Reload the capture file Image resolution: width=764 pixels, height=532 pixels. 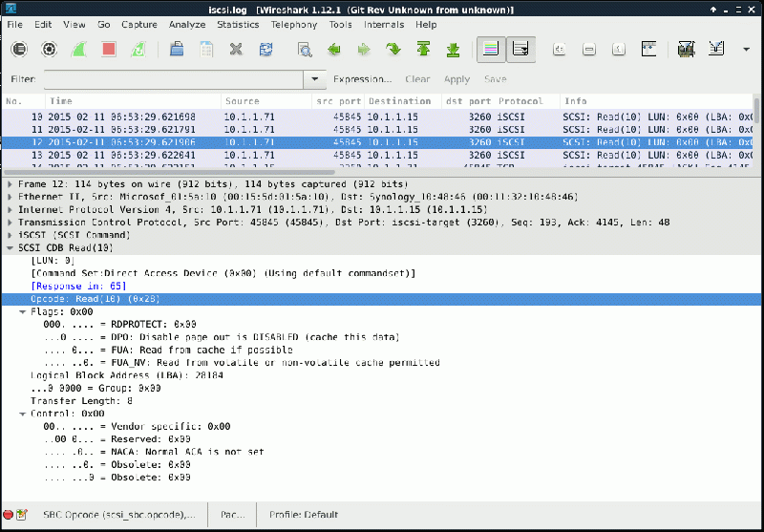click(266, 50)
